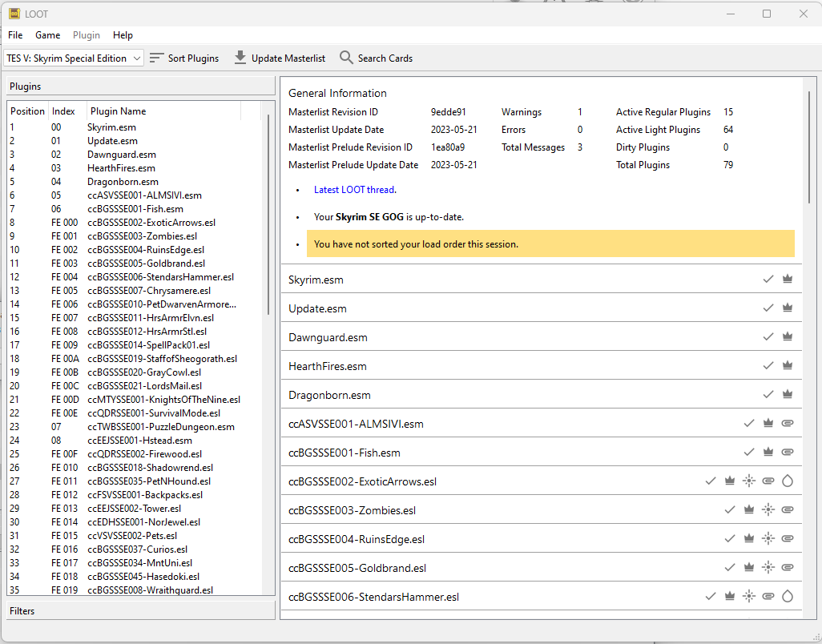Click the checkmark icon on Dragonborn.esm card
This screenshot has width=822, height=644.
[x=768, y=395]
